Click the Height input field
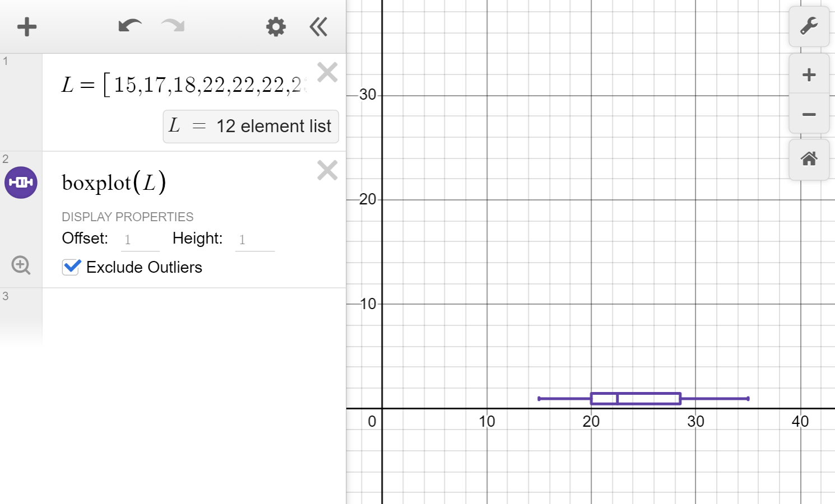The width and height of the screenshot is (835, 504). [255, 240]
